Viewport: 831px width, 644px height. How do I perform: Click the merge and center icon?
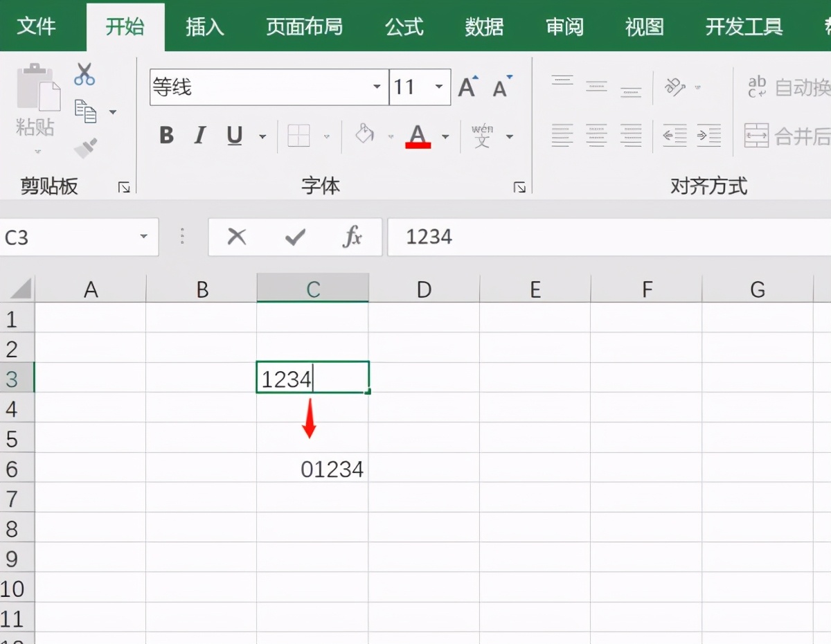click(757, 135)
